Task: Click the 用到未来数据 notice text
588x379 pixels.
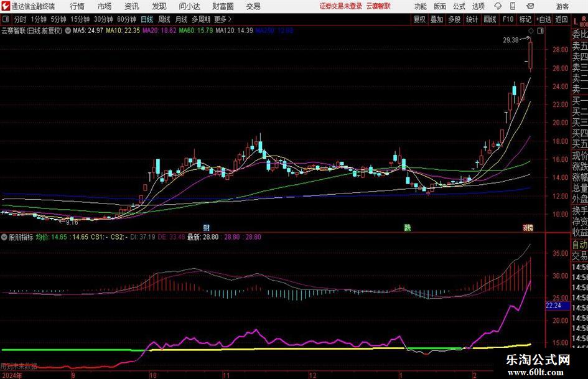Action: 19,366
